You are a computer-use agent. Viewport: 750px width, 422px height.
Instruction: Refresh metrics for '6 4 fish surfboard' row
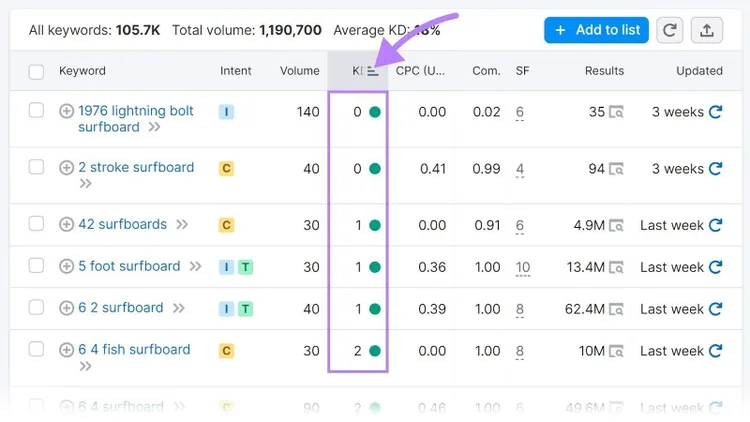(x=716, y=351)
